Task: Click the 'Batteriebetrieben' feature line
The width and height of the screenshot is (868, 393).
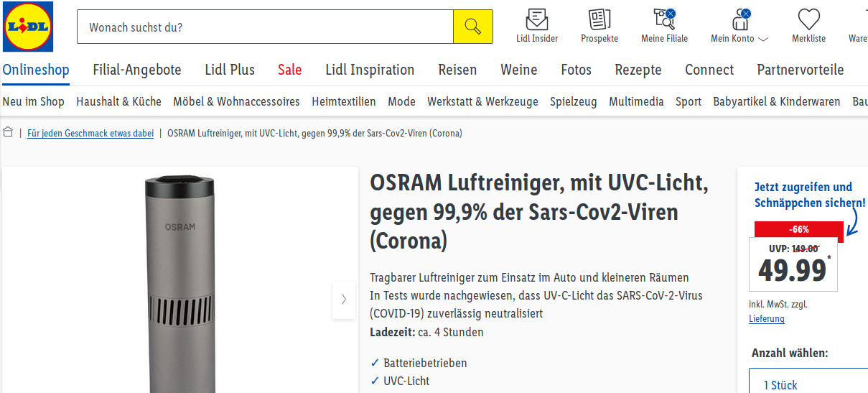Action: pyautogui.click(x=425, y=363)
